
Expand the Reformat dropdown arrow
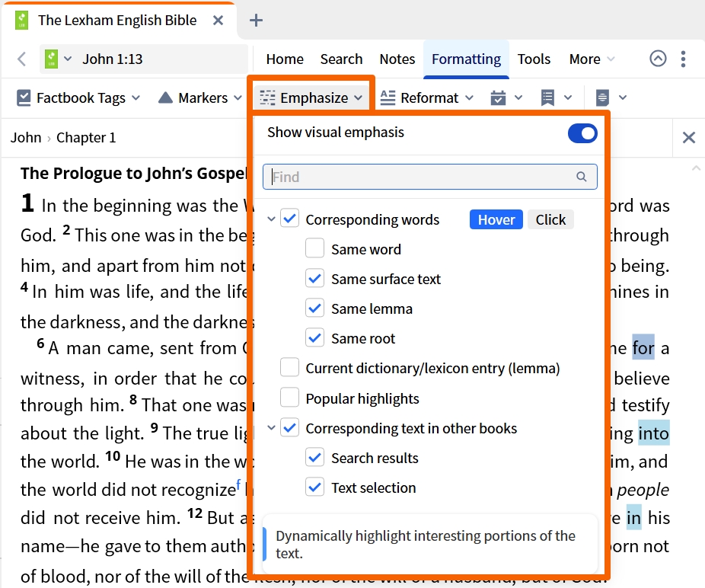(x=469, y=97)
